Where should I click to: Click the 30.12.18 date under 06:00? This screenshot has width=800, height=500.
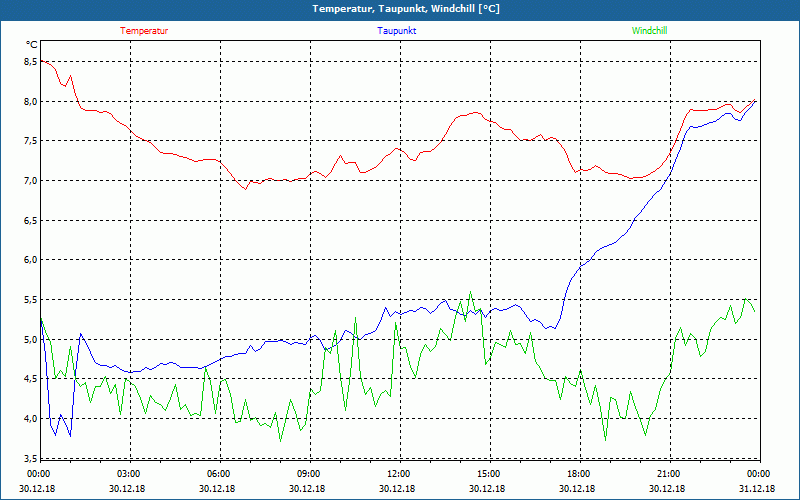[218, 488]
